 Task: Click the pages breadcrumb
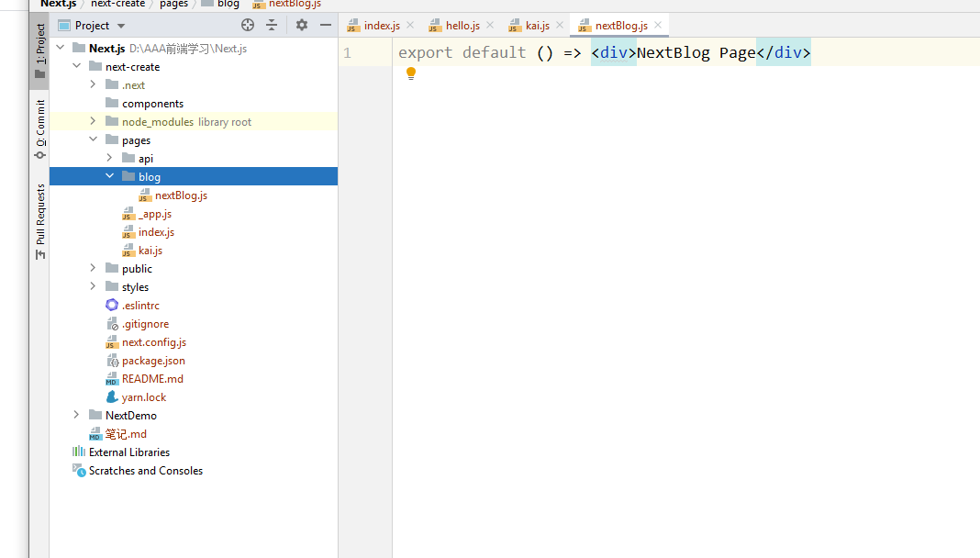pyautogui.click(x=173, y=4)
